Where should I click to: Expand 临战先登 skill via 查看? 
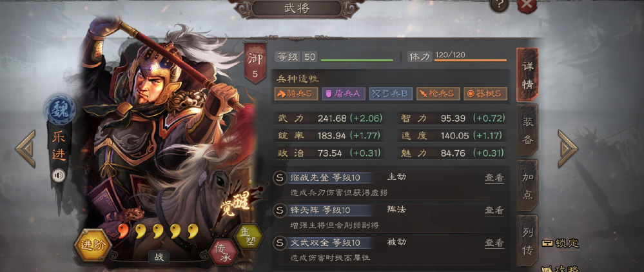(x=494, y=177)
